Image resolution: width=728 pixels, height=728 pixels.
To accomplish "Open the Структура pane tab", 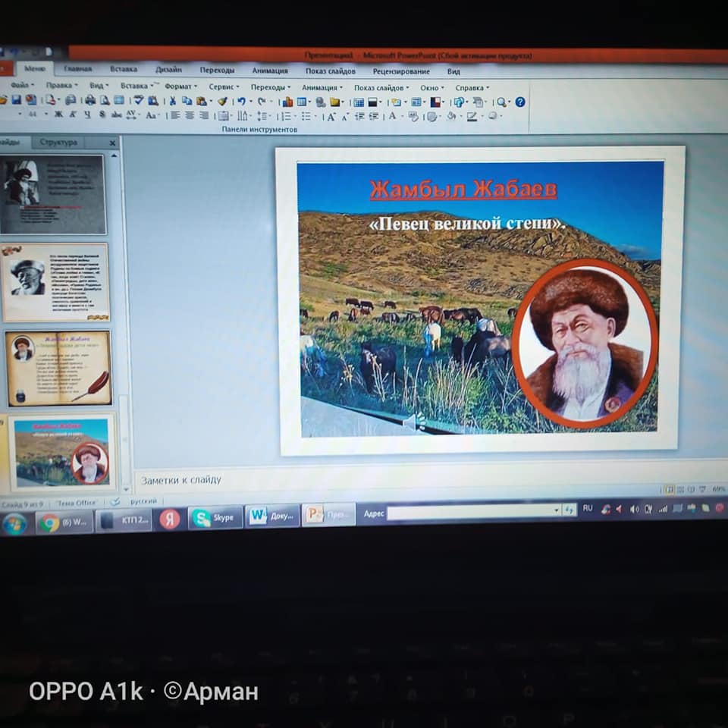I will coord(58,142).
